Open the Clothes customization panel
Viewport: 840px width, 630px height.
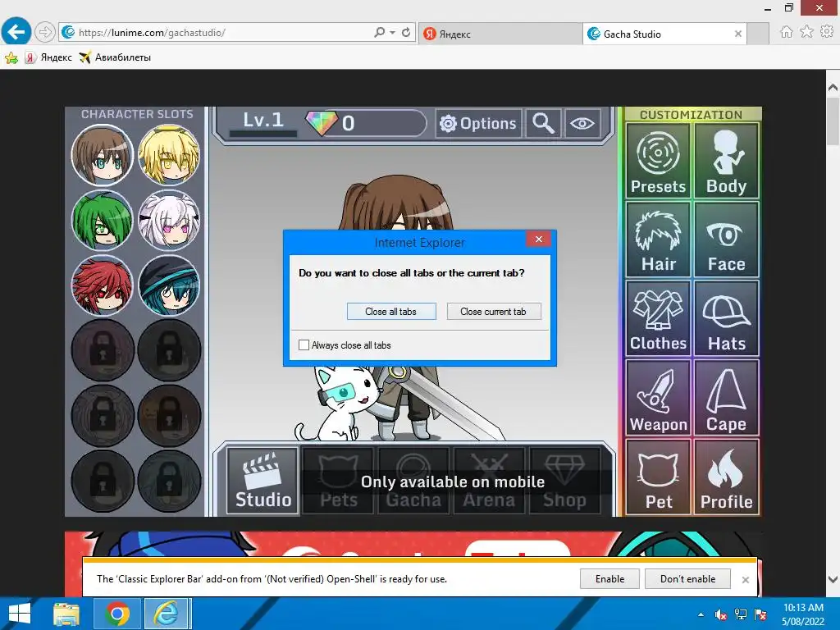(x=658, y=318)
